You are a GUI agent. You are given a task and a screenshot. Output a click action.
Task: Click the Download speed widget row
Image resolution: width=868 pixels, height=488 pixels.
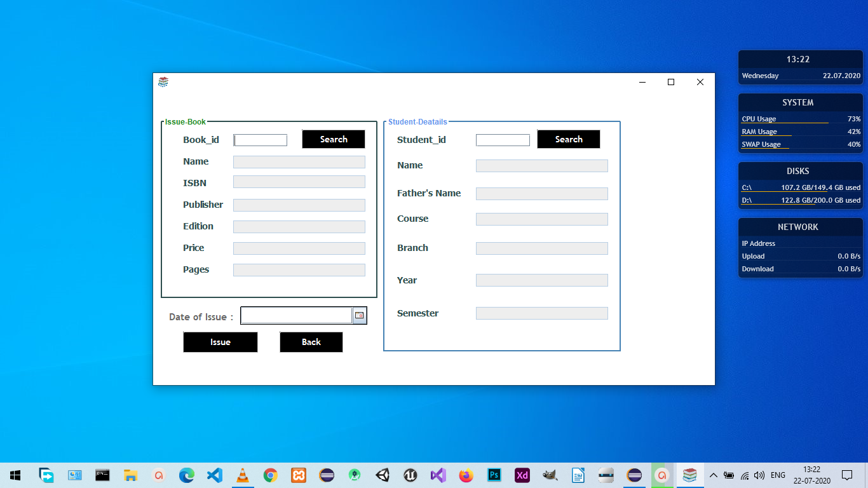pyautogui.click(x=801, y=269)
